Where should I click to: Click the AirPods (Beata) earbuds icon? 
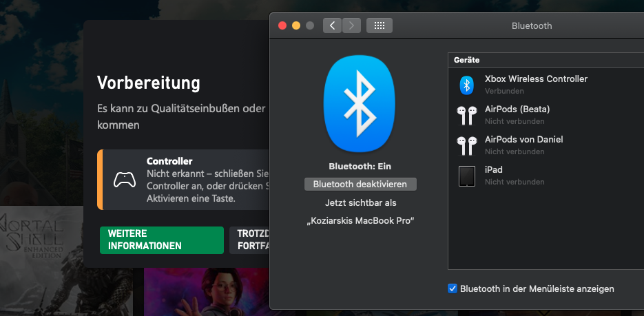466,116
